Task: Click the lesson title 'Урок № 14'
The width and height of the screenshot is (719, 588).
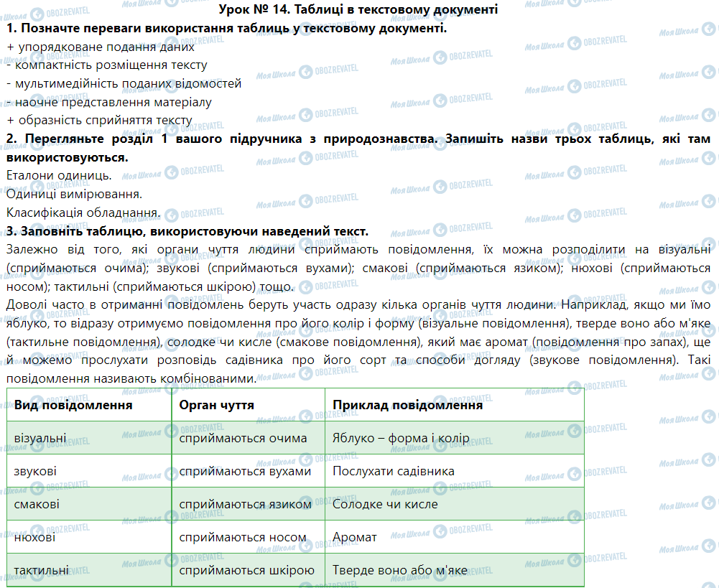Action: 358,9
